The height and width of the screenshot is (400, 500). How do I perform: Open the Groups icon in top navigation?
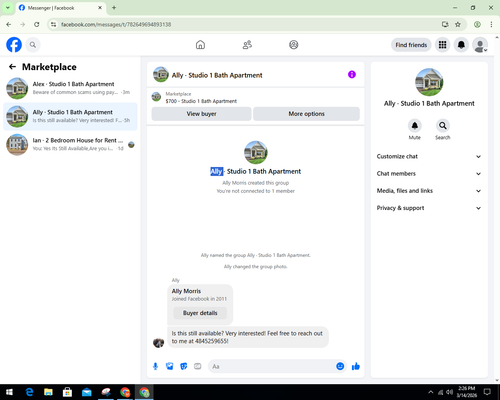pyautogui.click(x=294, y=45)
